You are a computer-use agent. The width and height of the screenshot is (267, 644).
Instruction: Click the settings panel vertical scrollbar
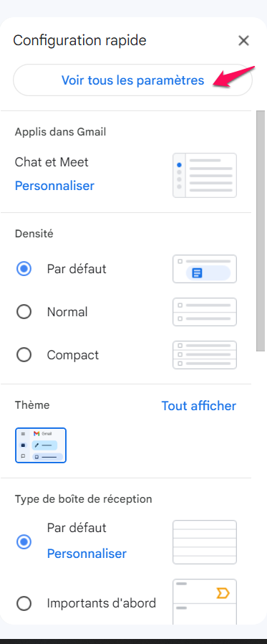coord(261,230)
